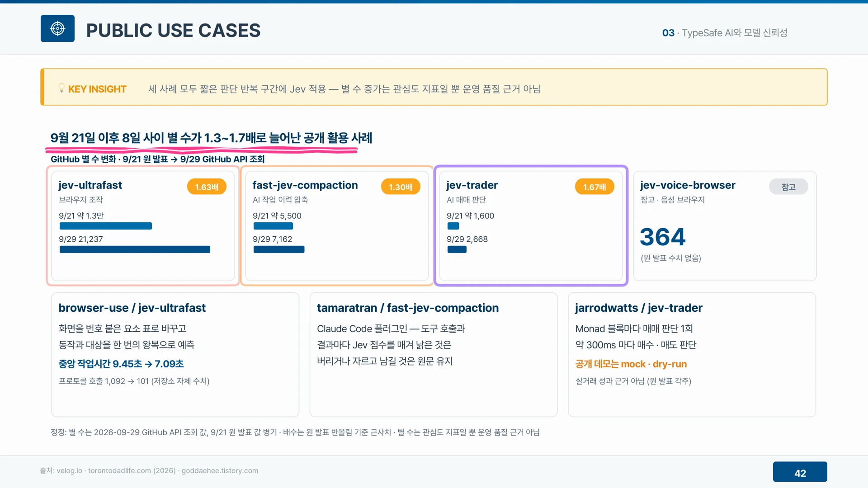
Task: Click the heading browser-use / jev-ultrafast
Action: click(132, 308)
